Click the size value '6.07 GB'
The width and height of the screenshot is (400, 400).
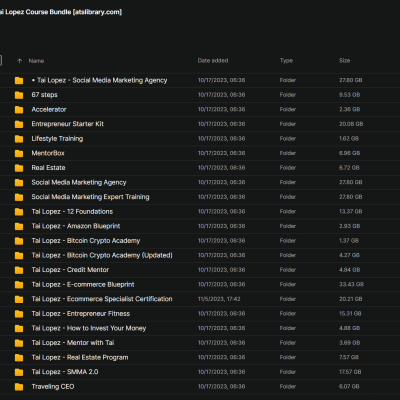[349, 387]
